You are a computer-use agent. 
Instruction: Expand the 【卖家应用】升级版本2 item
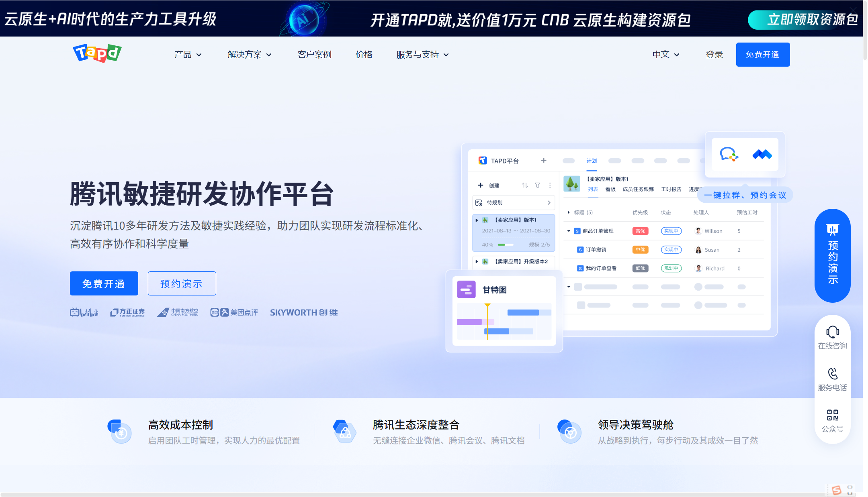477,261
